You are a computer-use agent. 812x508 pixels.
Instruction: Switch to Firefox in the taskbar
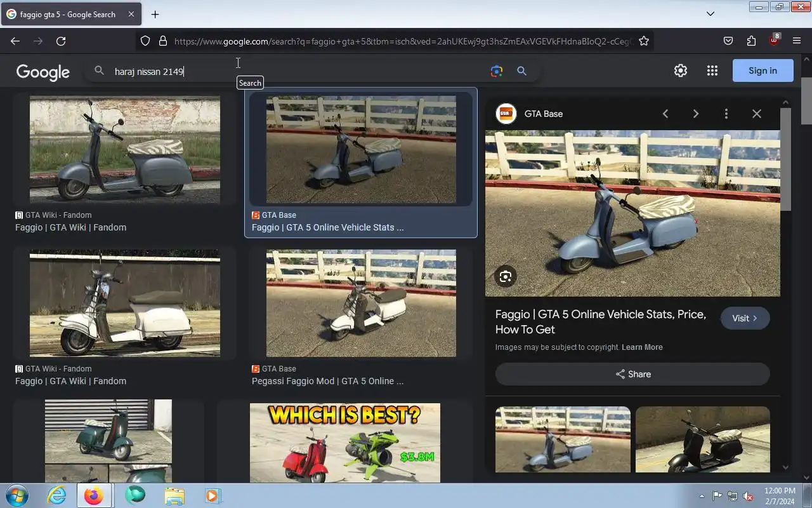pos(94,495)
